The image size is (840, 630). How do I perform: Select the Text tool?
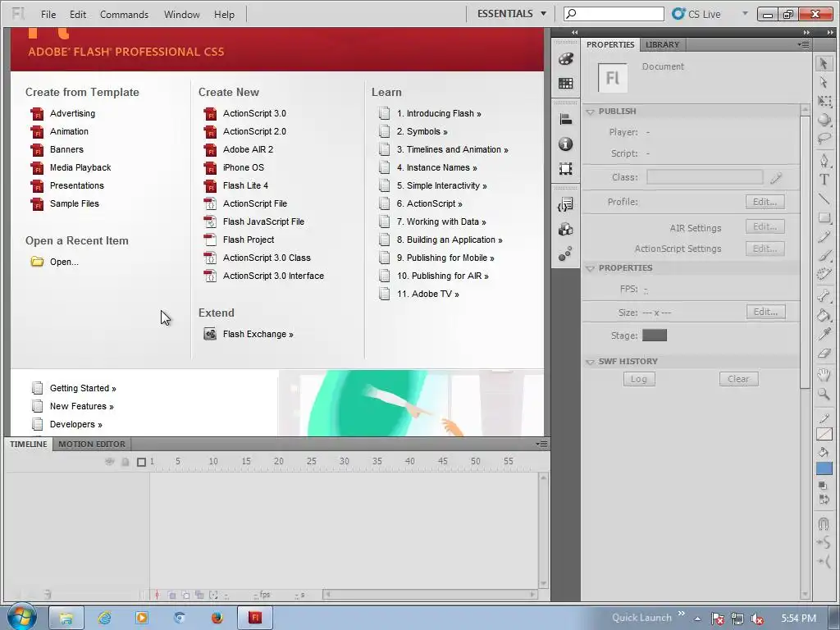click(824, 180)
